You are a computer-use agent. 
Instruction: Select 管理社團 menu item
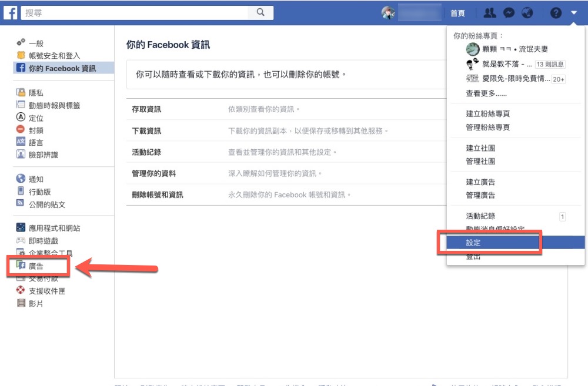480,161
